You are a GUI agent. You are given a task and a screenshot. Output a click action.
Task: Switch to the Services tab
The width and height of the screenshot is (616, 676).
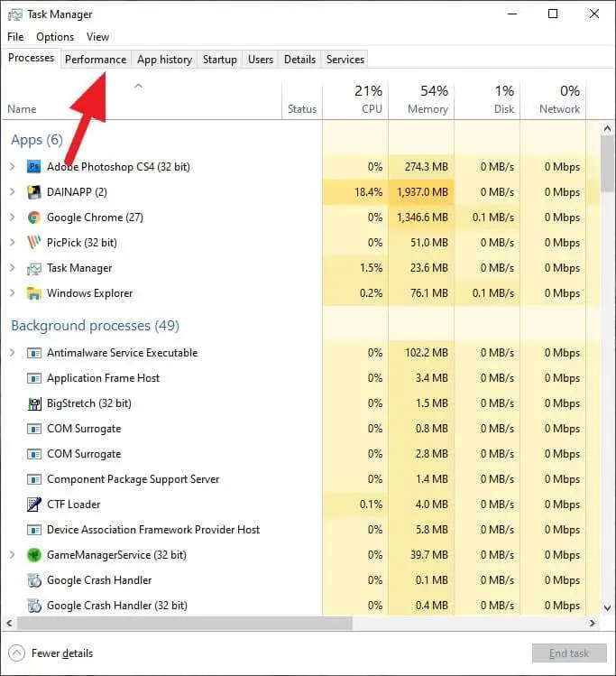[x=345, y=60]
